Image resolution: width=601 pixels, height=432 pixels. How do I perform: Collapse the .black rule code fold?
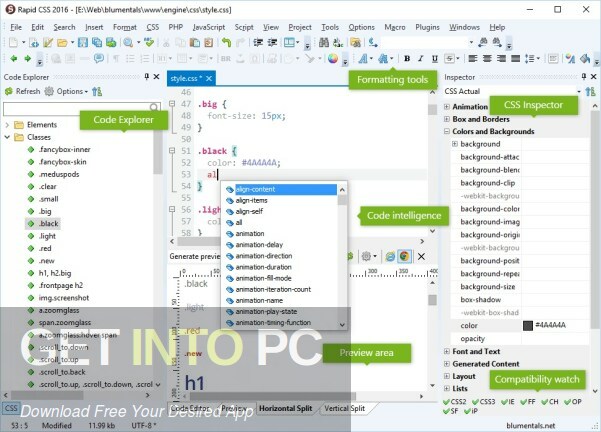click(x=172, y=151)
